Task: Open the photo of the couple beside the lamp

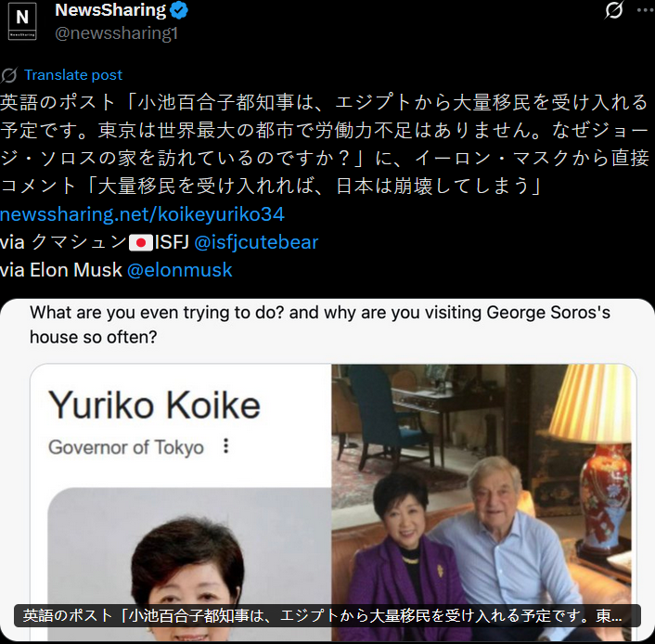Action: (483, 502)
